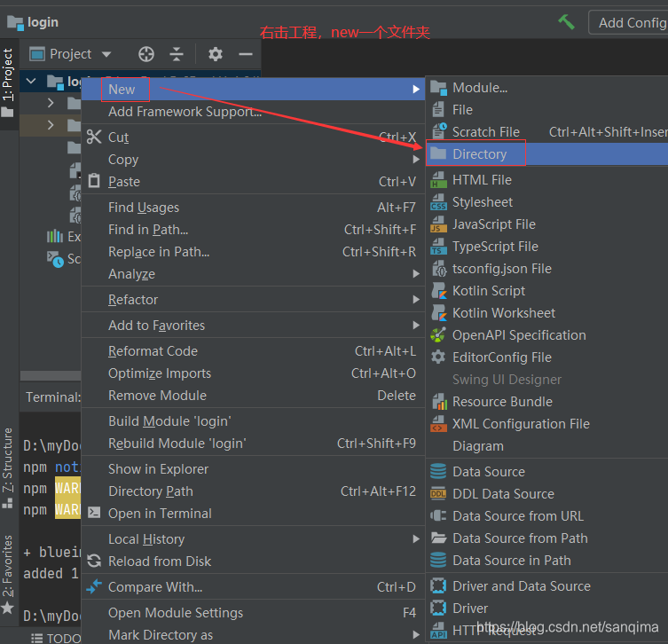This screenshot has height=644, width=668.
Task: Click the Paste clipboard icon
Action: click(94, 181)
